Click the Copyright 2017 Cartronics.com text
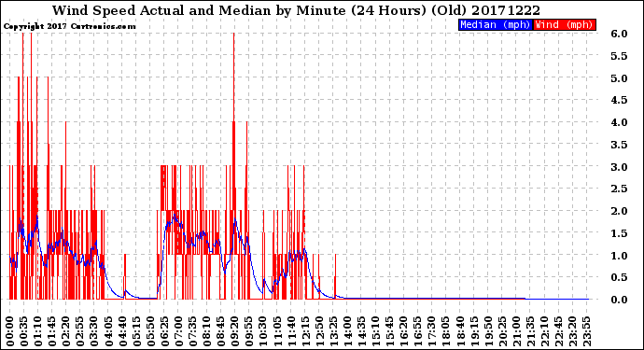This screenshot has width=644, height=350. tap(69, 26)
